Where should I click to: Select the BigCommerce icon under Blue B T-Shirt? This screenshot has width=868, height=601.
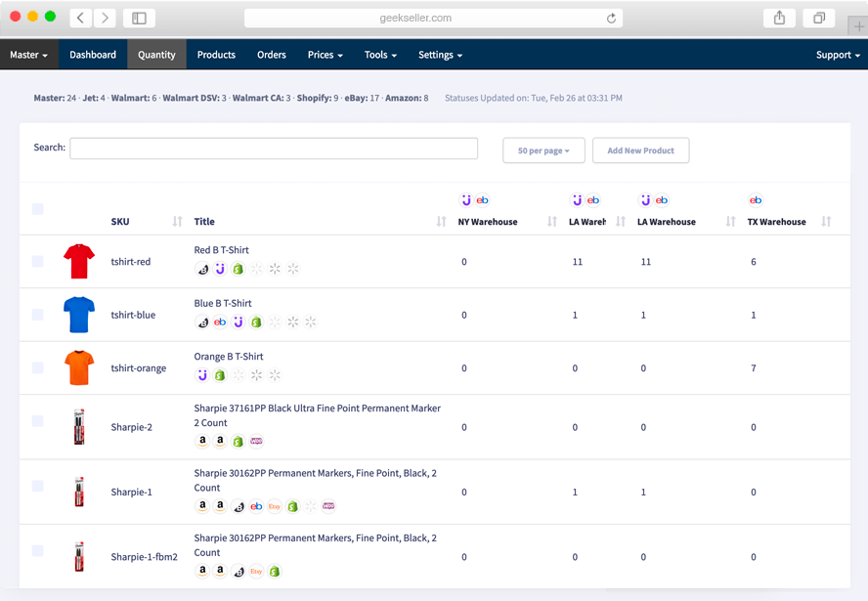point(202,322)
